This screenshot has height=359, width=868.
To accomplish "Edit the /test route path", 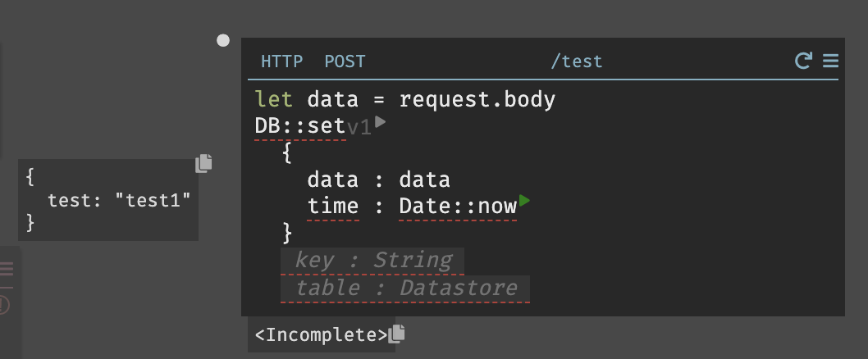I will [x=576, y=61].
